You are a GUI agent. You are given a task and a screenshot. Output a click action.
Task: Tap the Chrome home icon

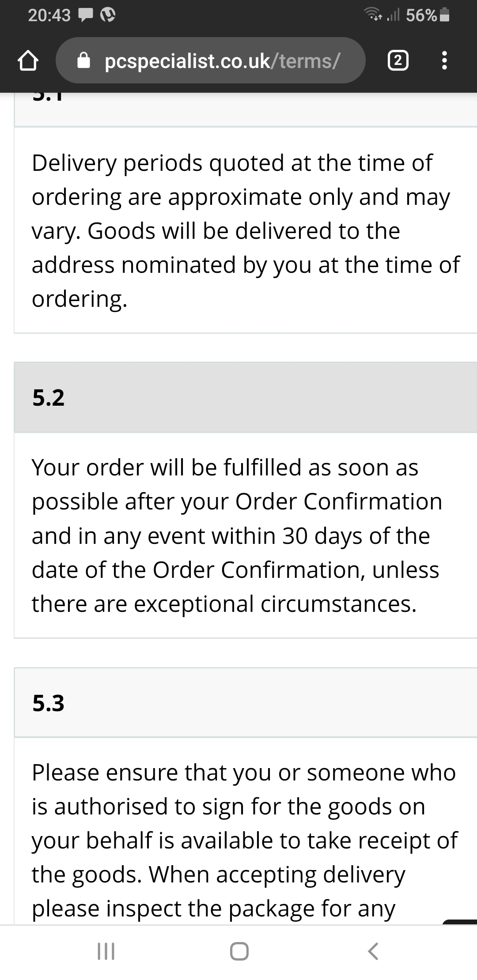coord(27,60)
